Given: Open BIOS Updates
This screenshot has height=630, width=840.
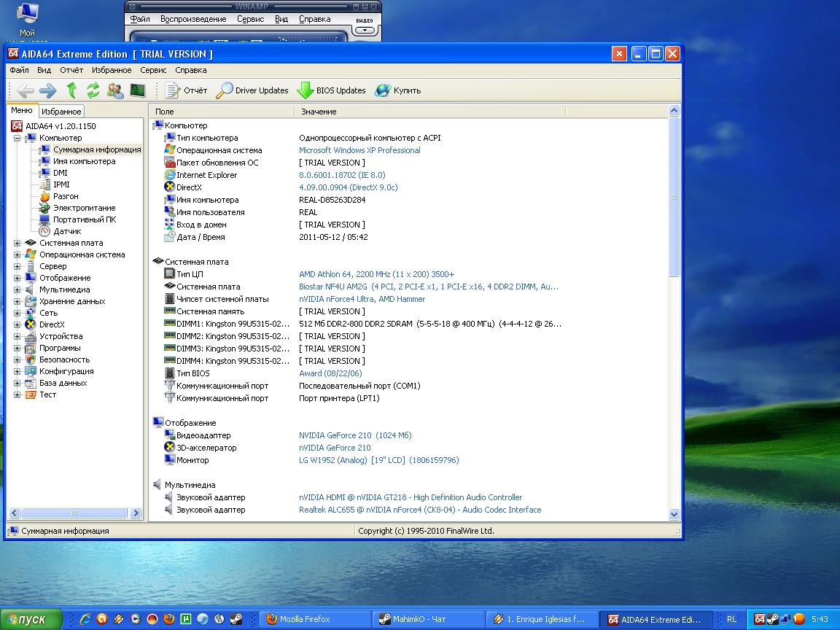Looking at the screenshot, I should coord(331,90).
